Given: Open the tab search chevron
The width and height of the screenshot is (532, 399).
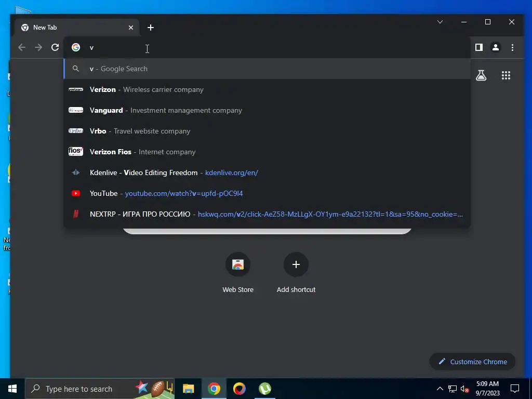Looking at the screenshot, I should click(x=440, y=22).
